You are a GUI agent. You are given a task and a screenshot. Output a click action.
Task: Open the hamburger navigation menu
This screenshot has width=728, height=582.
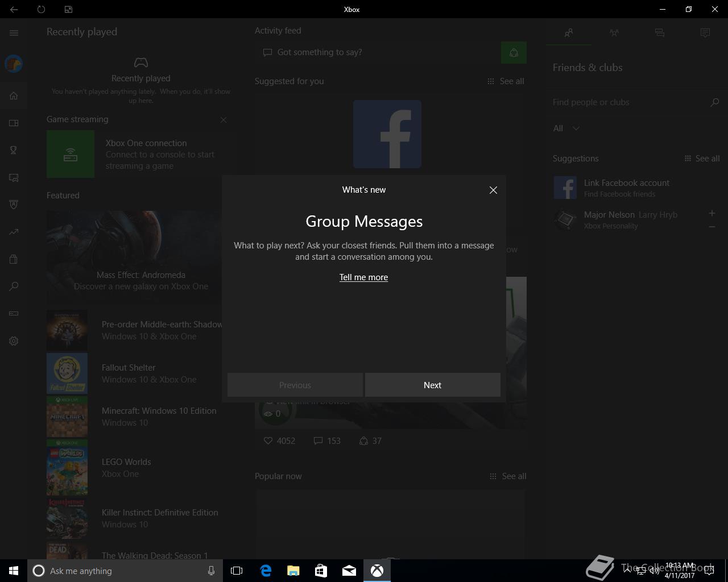click(x=14, y=33)
